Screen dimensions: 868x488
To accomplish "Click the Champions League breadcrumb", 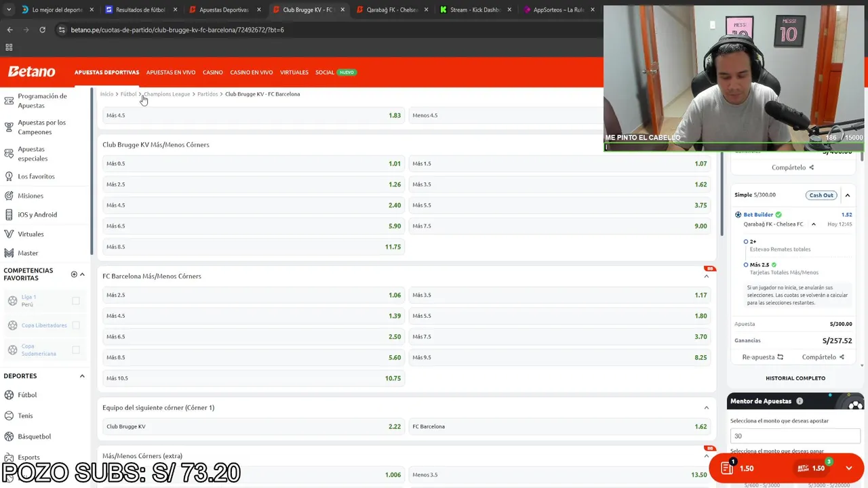I will pos(167,94).
